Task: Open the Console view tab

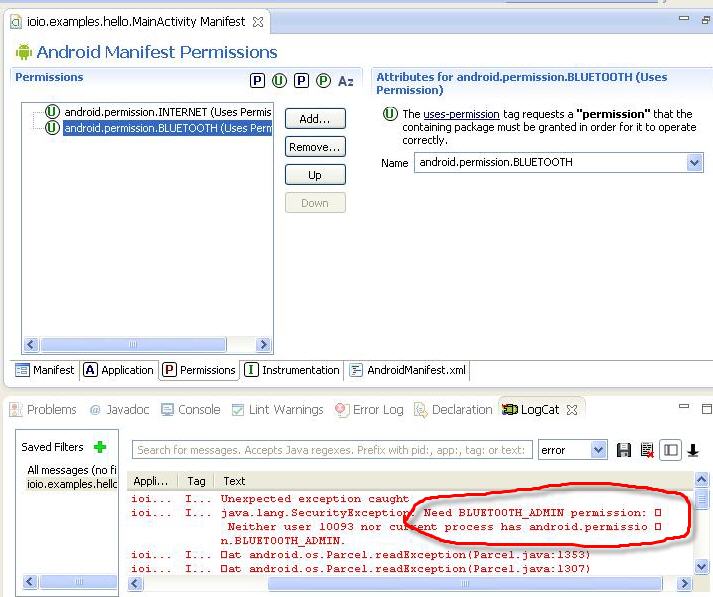Action: (x=191, y=410)
